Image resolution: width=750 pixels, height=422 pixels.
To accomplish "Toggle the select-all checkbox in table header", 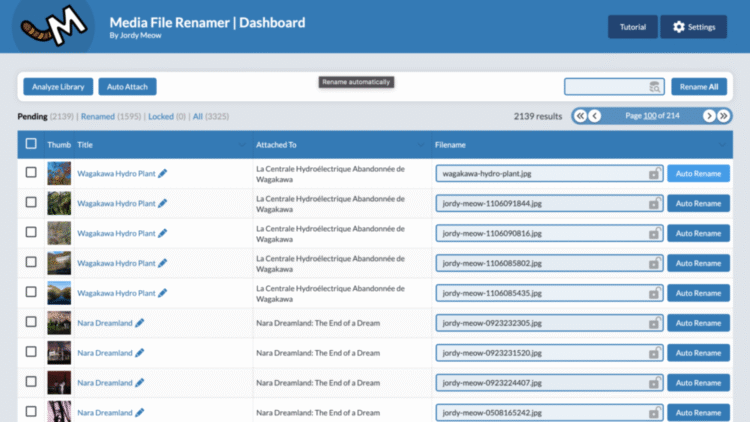I will point(31,144).
